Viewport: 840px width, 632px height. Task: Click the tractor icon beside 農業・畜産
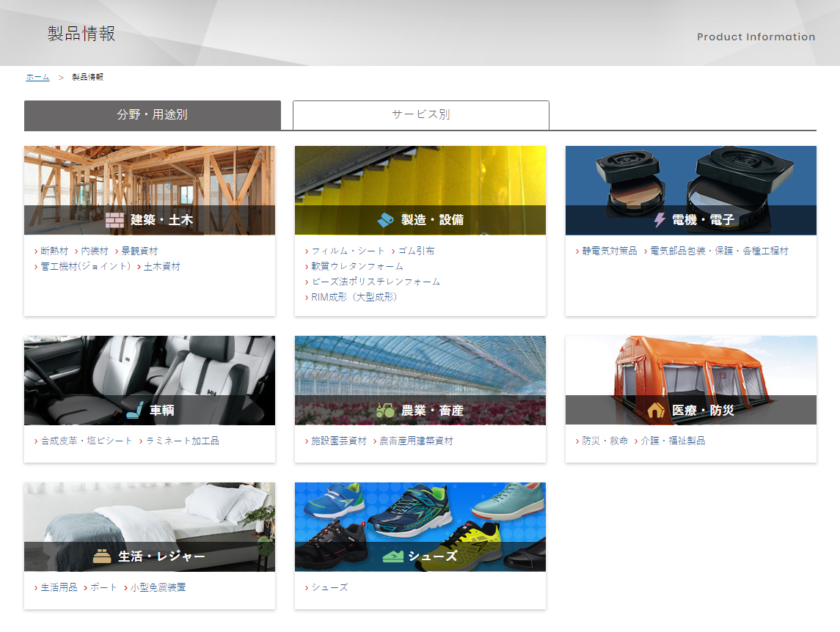point(385,411)
